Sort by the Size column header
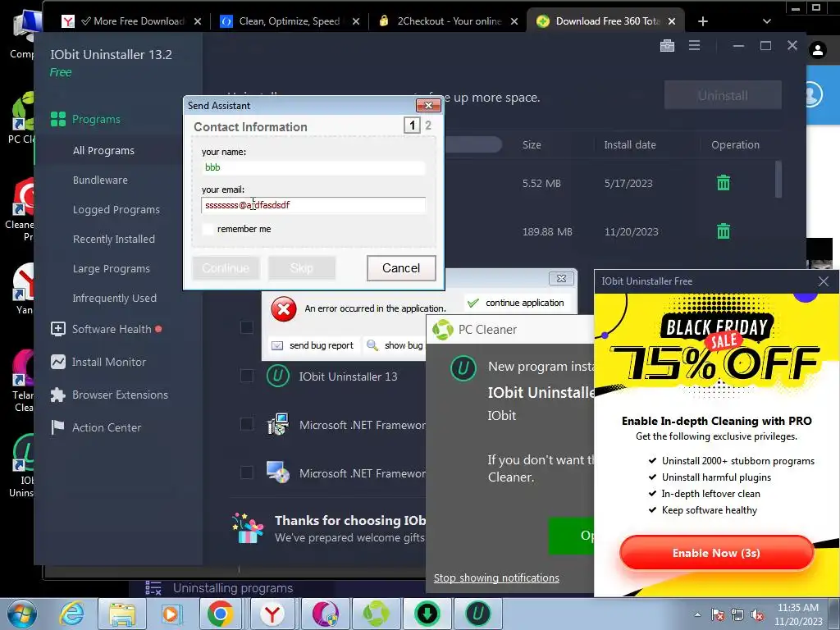This screenshot has height=630, width=840. 532,144
